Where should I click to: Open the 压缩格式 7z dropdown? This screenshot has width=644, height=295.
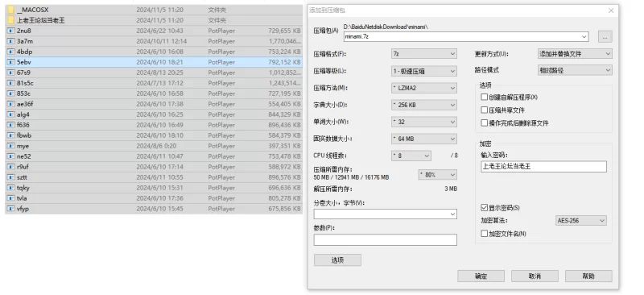coord(424,54)
